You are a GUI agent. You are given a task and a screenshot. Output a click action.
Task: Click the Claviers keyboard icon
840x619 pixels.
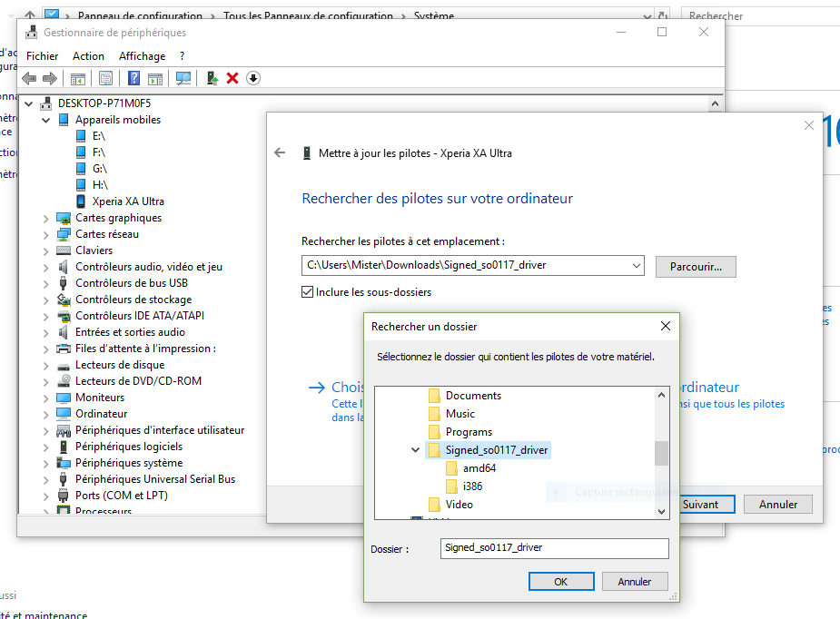(x=64, y=251)
